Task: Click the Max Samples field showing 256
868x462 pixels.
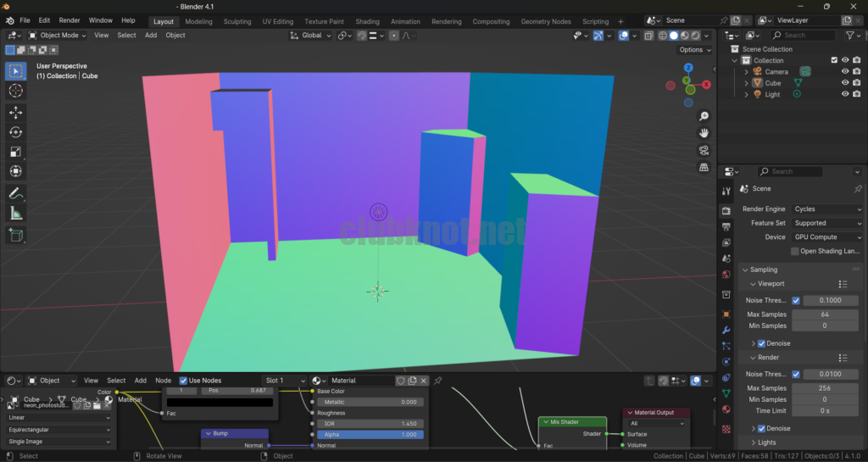Action: pos(824,388)
